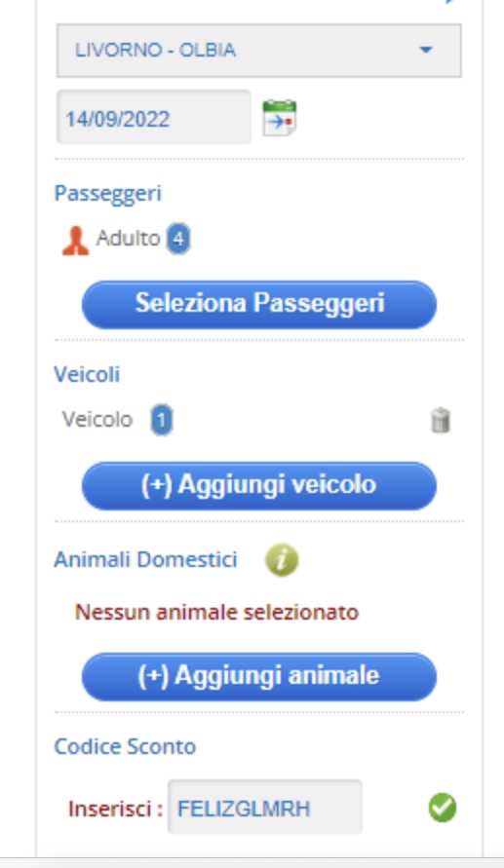Click the Adulto passenger label
The image size is (504, 868).
click(128, 238)
